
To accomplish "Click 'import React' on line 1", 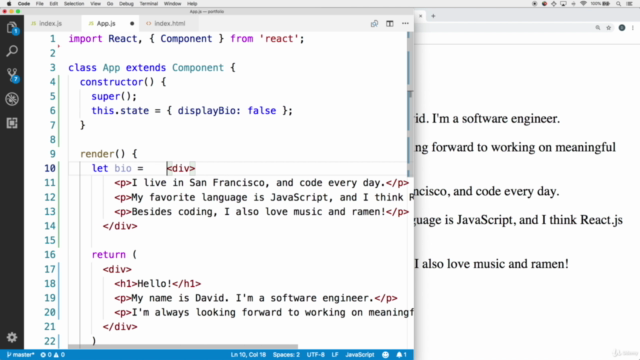I will click(102, 39).
